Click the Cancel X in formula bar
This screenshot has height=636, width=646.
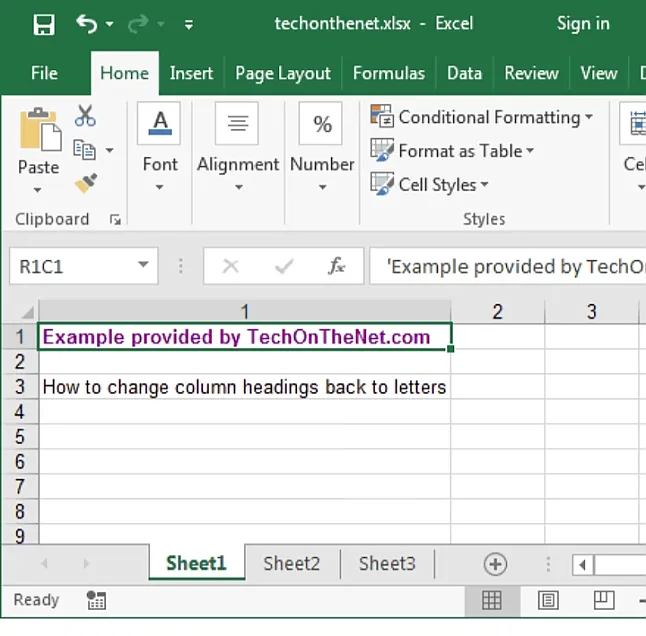[230, 266]
